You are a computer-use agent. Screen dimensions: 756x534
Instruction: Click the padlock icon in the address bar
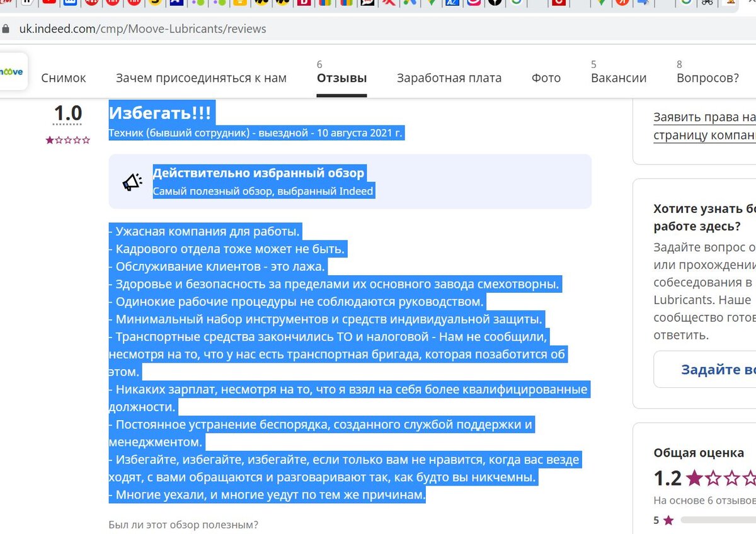pyautogui.click(x=6, y=29)
